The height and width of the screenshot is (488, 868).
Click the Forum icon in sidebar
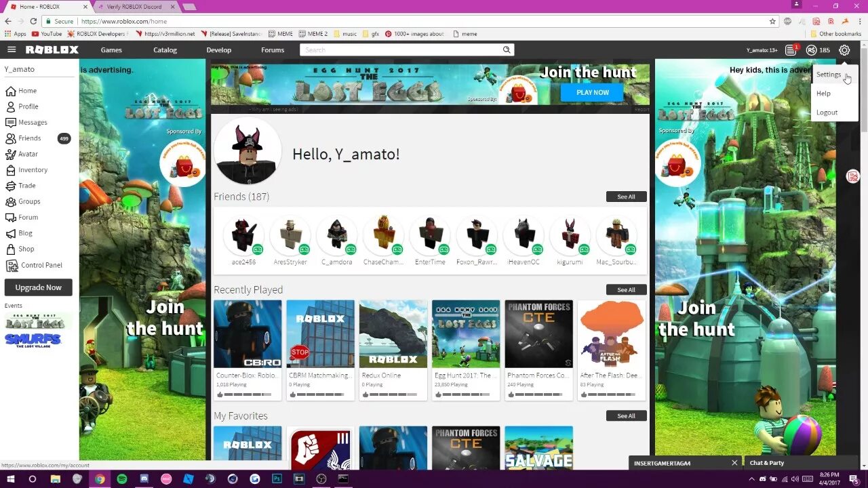[11, 218]
